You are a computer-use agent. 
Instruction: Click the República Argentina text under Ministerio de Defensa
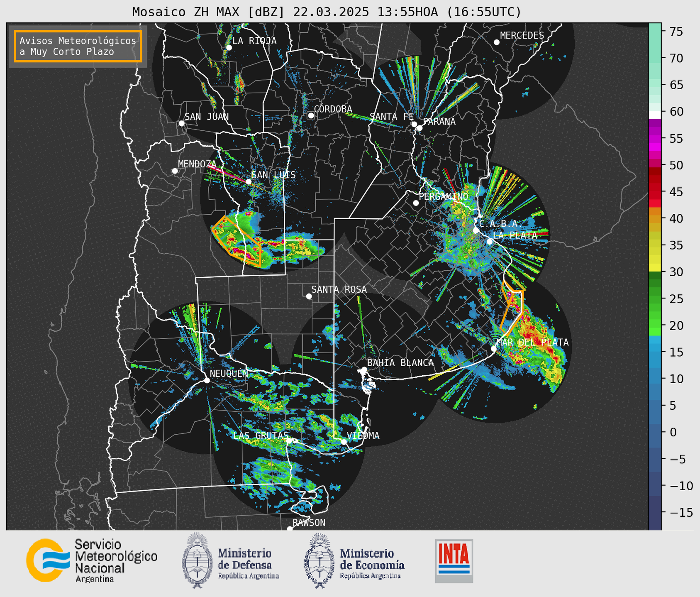(x=249, y=576)
